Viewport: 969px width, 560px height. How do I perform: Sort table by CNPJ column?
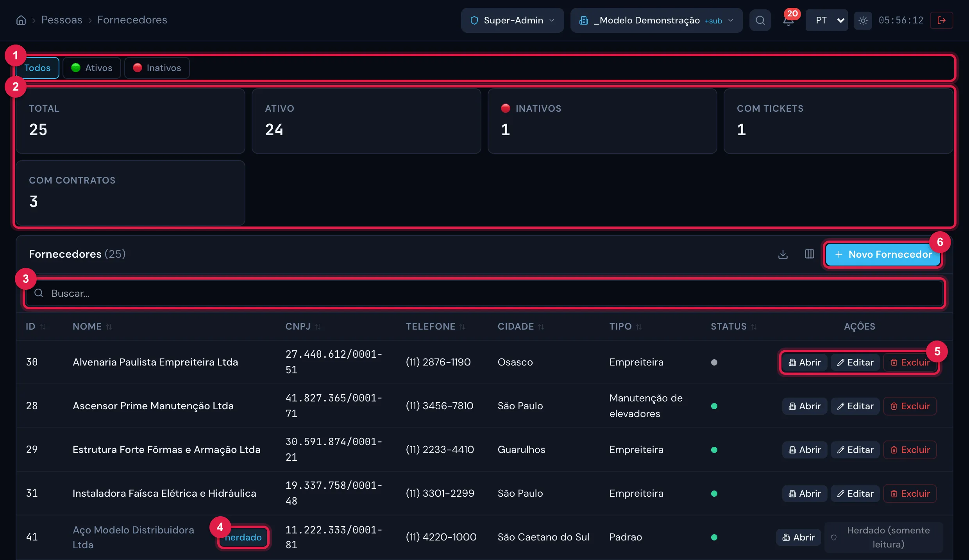coord(303,326)
